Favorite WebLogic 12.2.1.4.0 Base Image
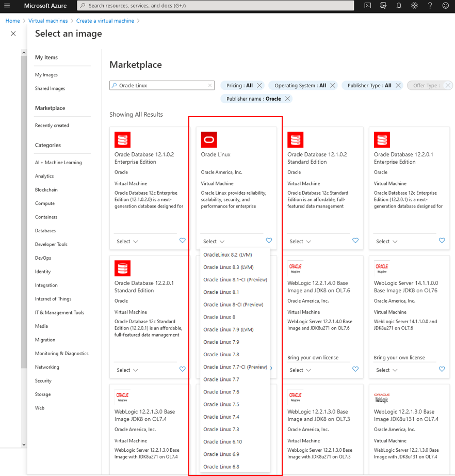The width and height of the screenshot is (455, 476). pos(355,369)
